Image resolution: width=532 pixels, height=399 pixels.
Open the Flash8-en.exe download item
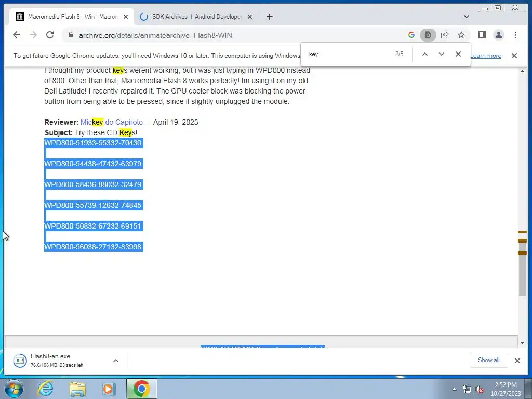pyautogui.click(x=58, y=361)
